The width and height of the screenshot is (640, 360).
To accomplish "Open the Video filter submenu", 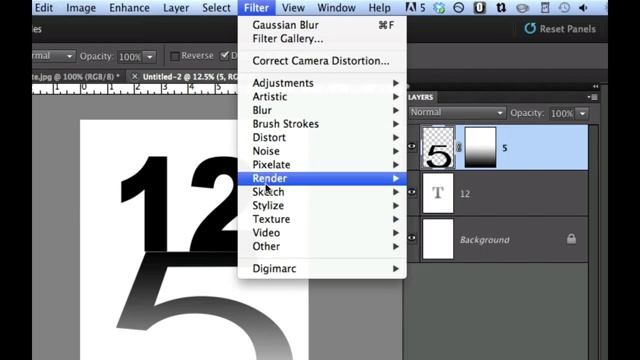I will [322, 233].
